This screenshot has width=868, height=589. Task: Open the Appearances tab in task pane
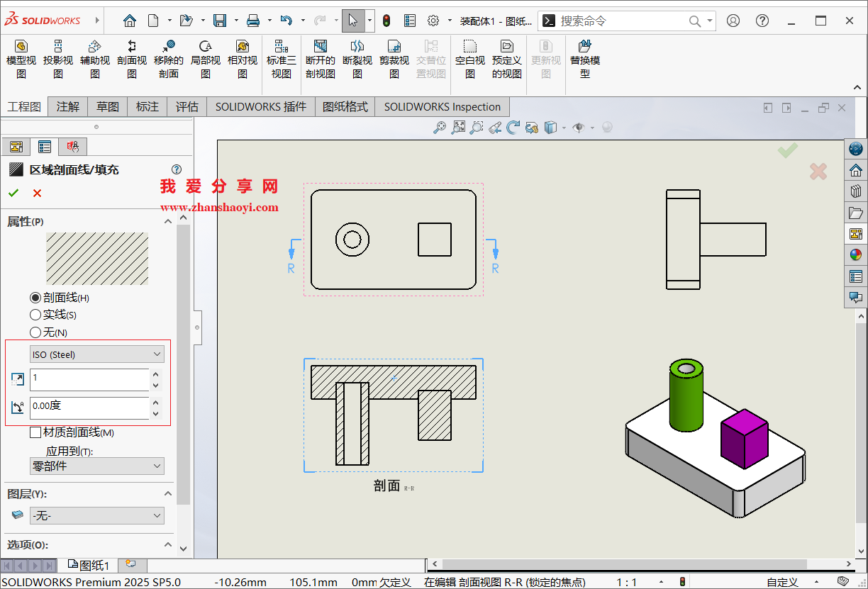click(856, 255)
